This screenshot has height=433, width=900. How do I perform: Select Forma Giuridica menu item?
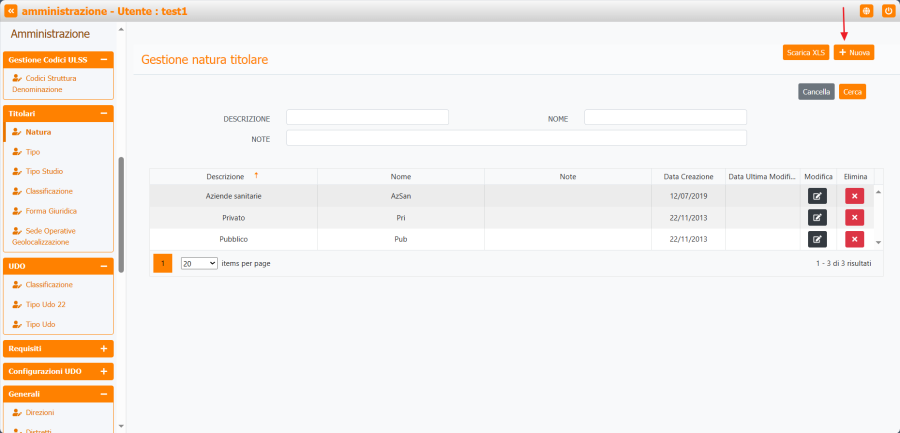coord(51,211)
